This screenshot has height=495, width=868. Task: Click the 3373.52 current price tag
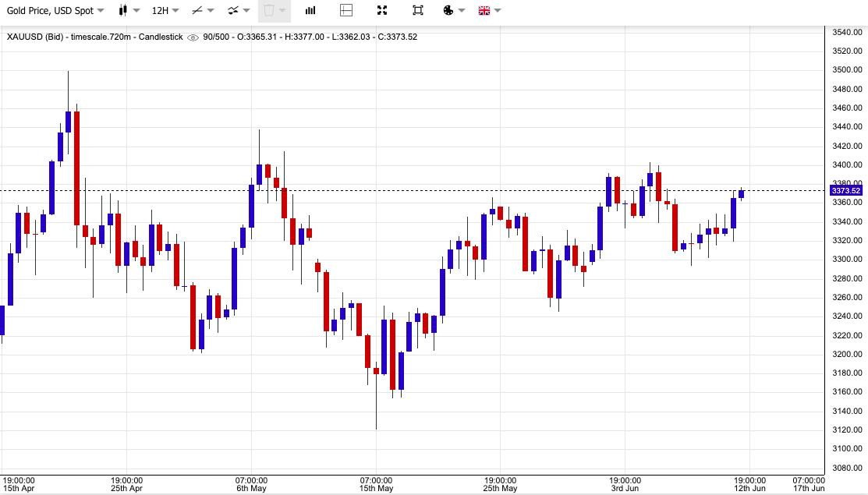(x=845, y=191)
